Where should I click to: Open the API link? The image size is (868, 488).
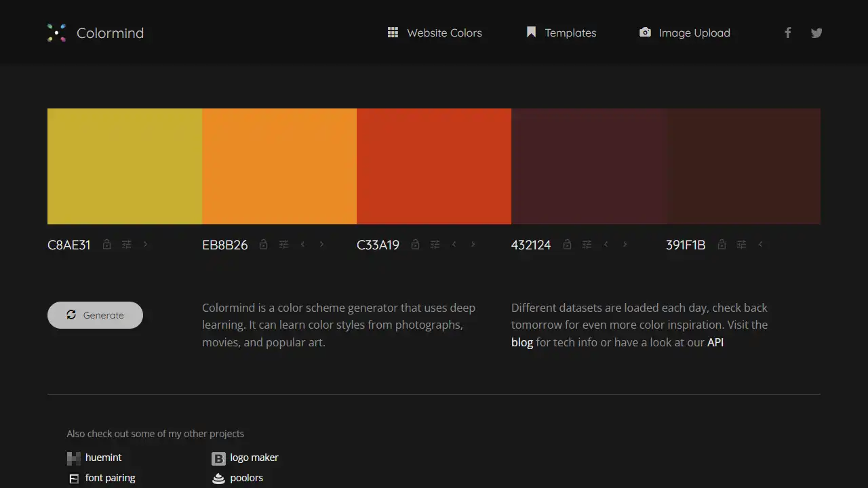coord(715,342)
